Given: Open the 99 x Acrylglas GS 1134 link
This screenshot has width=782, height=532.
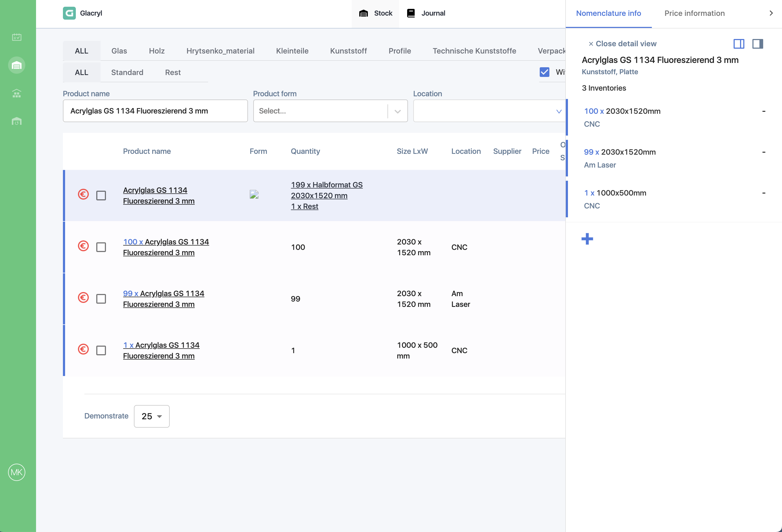Looking at the screenshot, I should click(163, 299).
